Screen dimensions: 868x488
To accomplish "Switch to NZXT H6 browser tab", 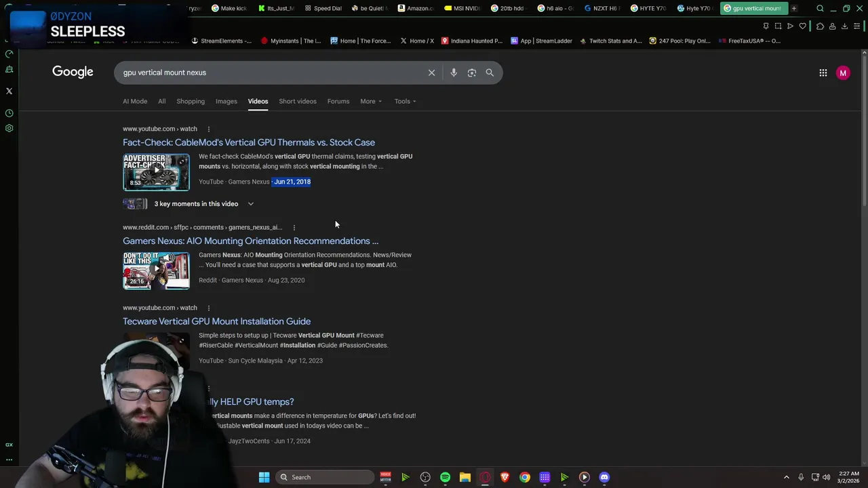I will point(602,8).
